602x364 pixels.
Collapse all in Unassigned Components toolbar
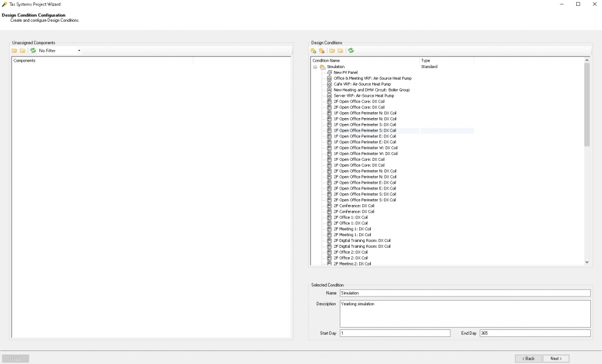[23, 50]
